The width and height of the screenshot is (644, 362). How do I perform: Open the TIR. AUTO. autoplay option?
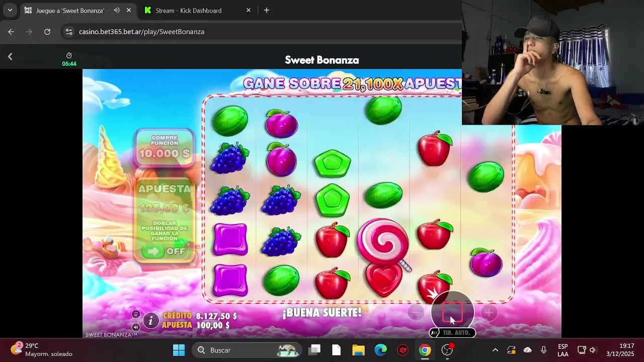point(452,333)
